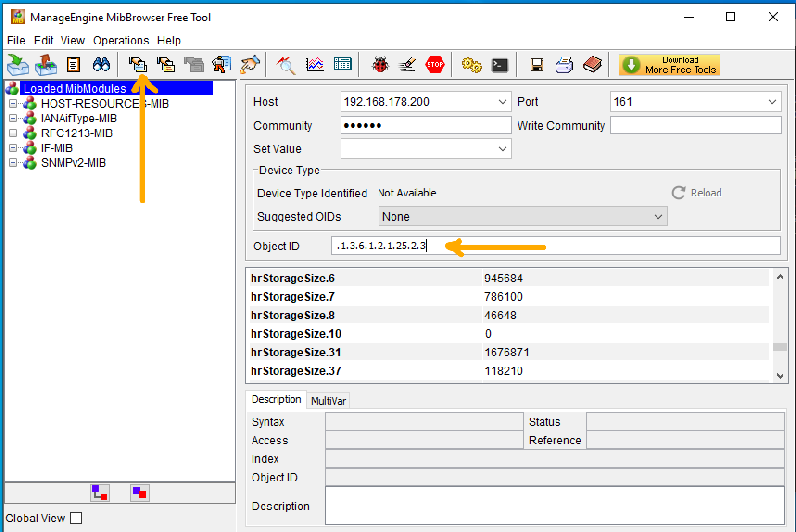Click the Community password field
Screen dimensions: 796x532
click(x=426, y=125)
